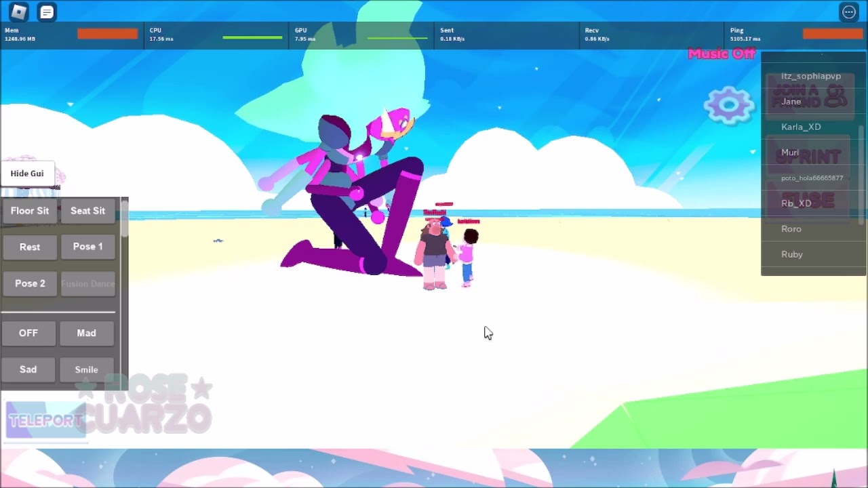Screen dimensions: 868x488
Task: Click the Recv network stat
Action: point(652,35)
